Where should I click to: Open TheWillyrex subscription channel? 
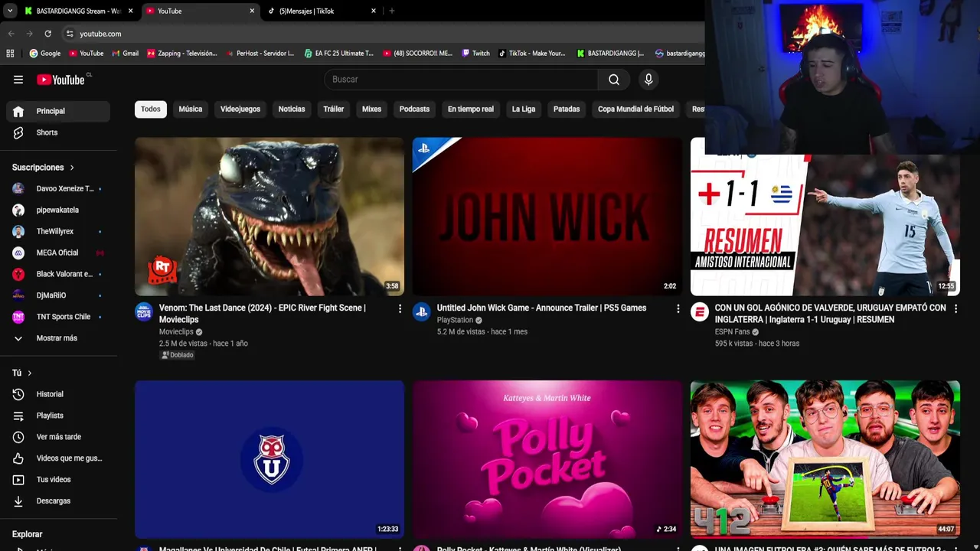pyautogui.click(x=58, y=232)
